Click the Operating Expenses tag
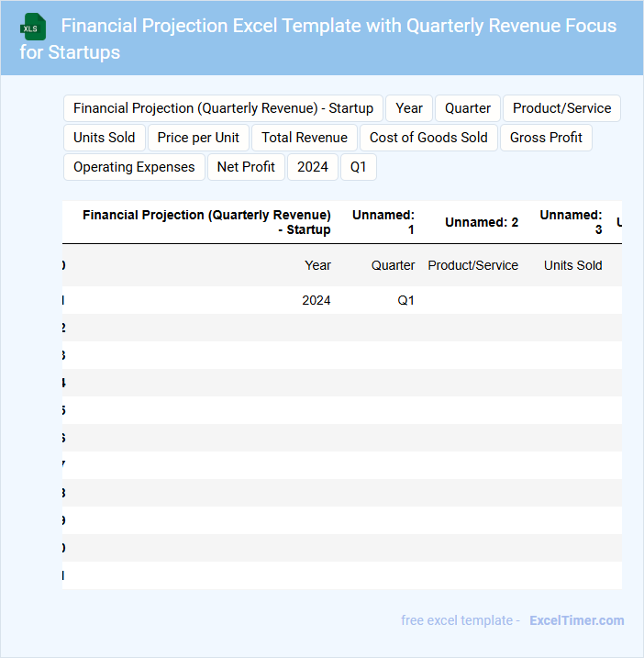This screenshot has width=644, height=658. [134, 167]
